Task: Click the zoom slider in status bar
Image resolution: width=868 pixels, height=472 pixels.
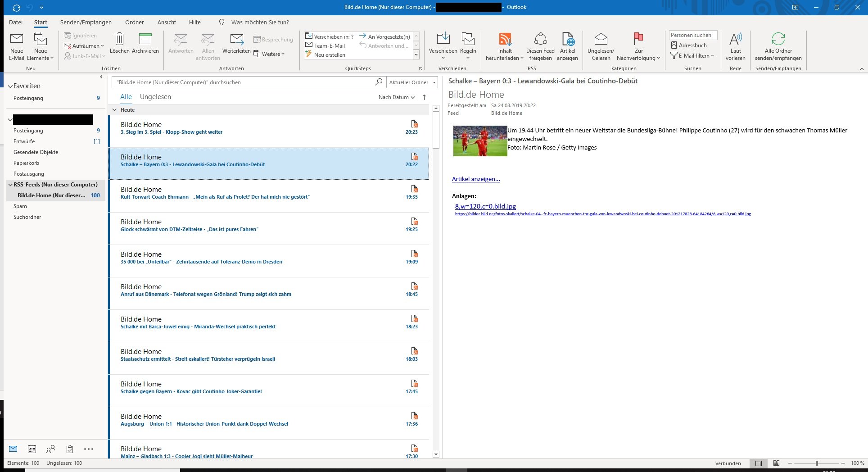Action: point(816,463)
